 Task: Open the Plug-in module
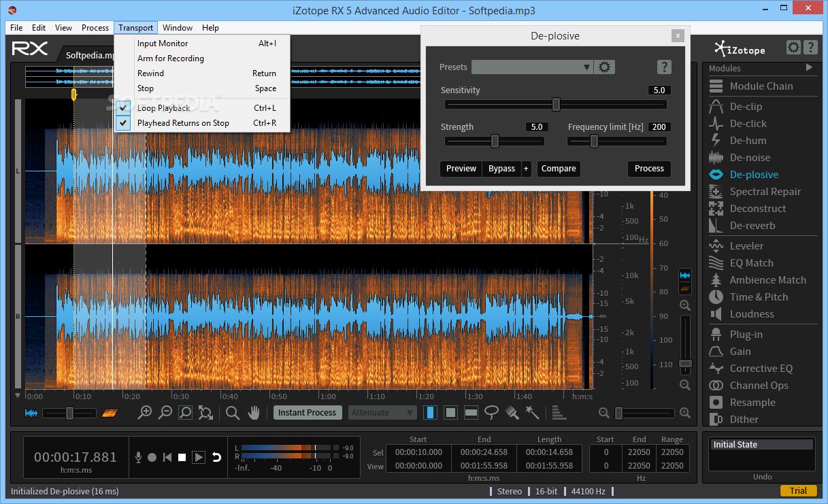click(746, 335)
